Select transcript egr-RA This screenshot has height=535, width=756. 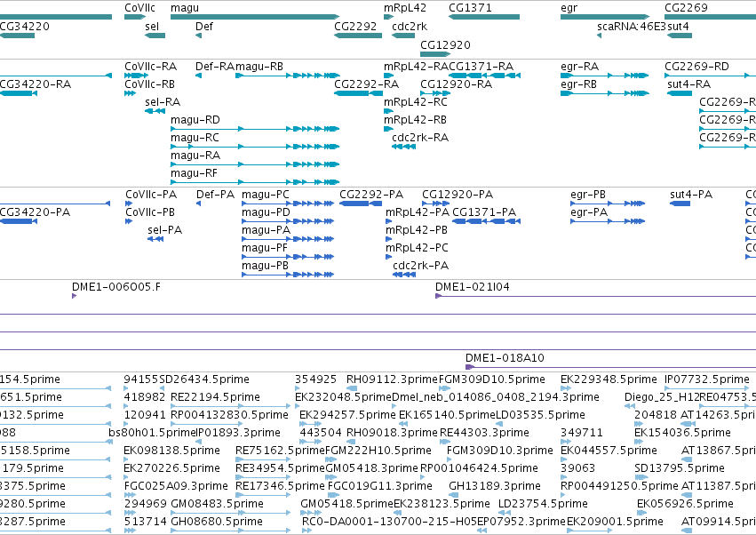[605, 76]
